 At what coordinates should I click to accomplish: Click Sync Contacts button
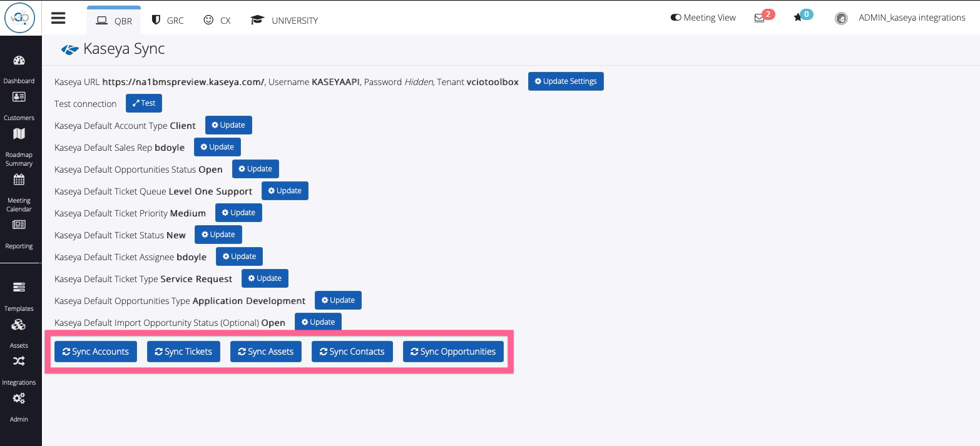pos(352,352)
